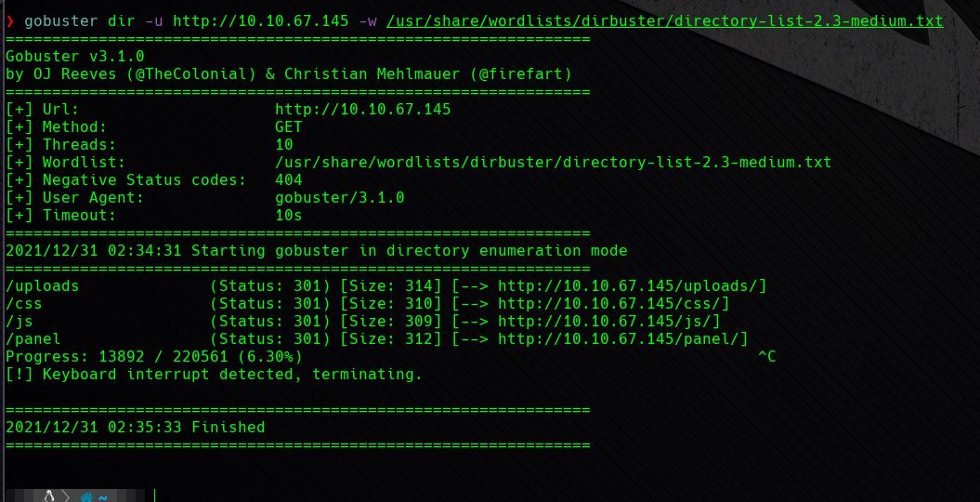Click the gobuster command word
This screenshot has width=980, height=502.
tap(61, 21)
